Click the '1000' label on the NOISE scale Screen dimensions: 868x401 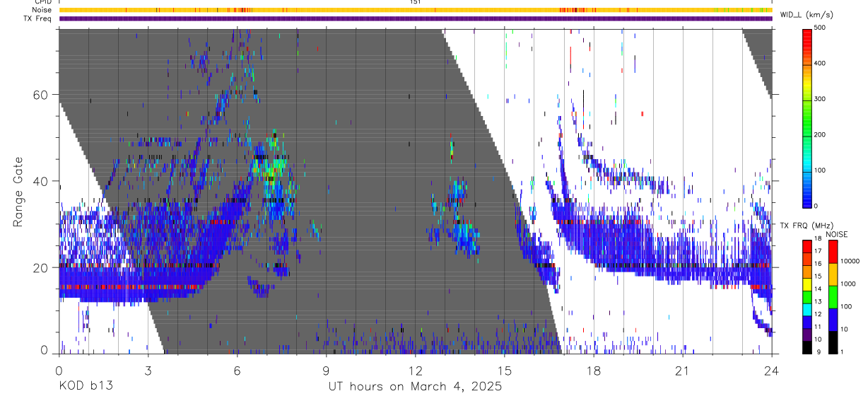[x=848, y=284]
